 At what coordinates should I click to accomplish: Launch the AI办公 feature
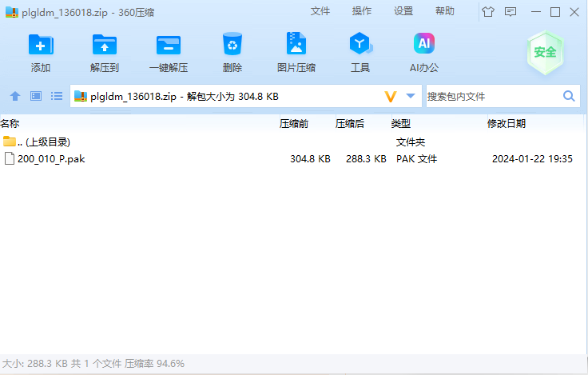coord(424,43)
